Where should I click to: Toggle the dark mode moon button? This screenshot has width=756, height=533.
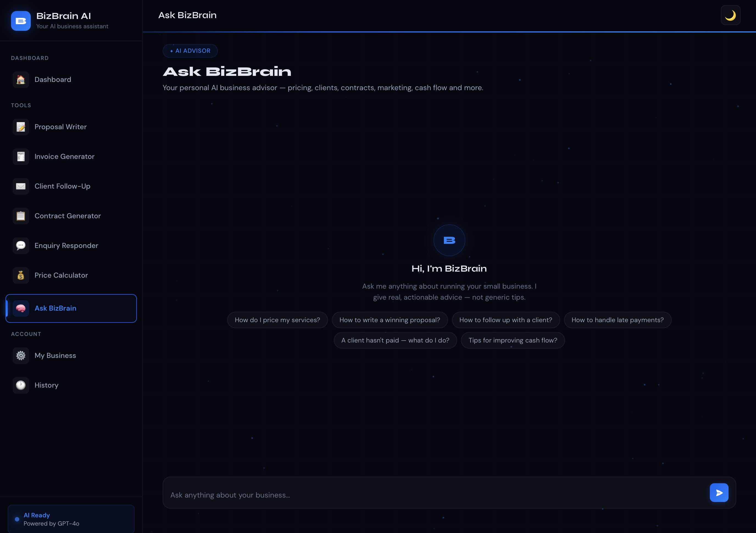coord(730,15)
